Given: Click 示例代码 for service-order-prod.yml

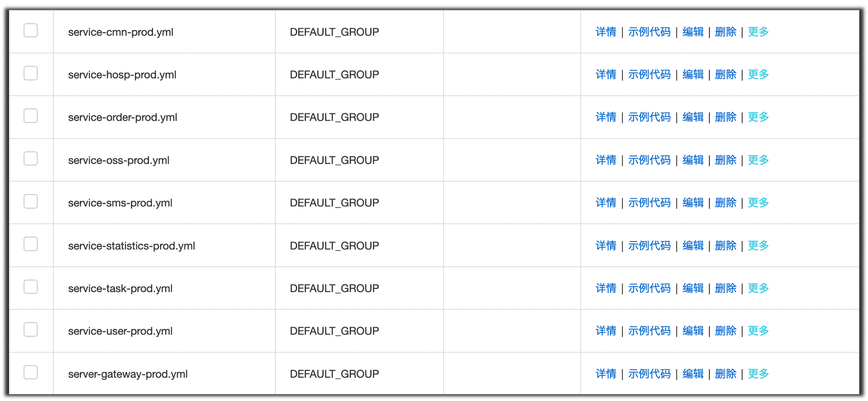Looking at the screenshot, I should click(649, 118).
